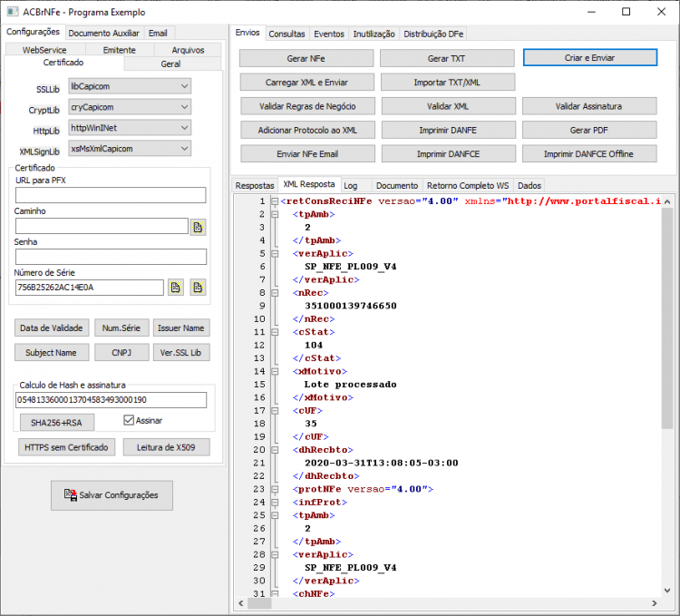Collapse the protNFe fold marker on line 23
Viewport: 680px width, 616px height.
click(275, 489)
